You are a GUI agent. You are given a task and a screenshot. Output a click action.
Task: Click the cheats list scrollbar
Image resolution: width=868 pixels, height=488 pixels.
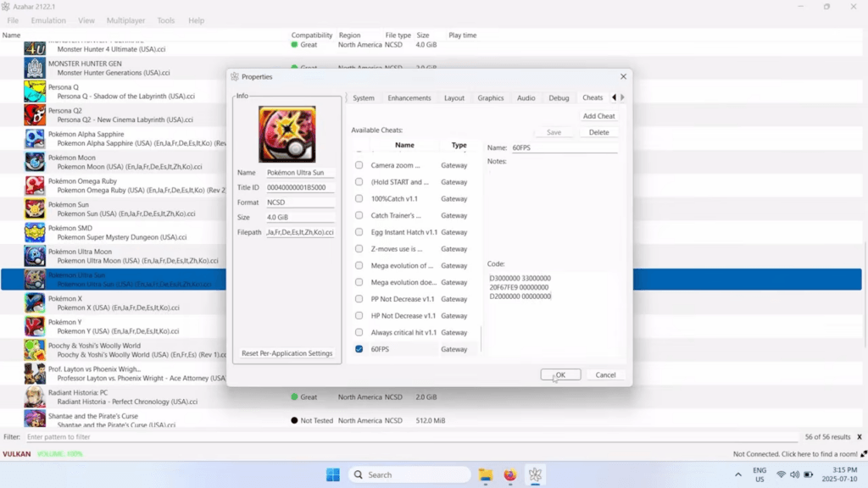click(x=481, y=338)
